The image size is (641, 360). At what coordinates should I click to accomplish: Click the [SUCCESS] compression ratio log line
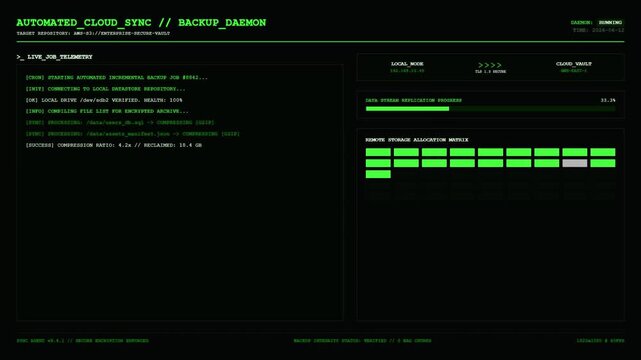(114, 145)
